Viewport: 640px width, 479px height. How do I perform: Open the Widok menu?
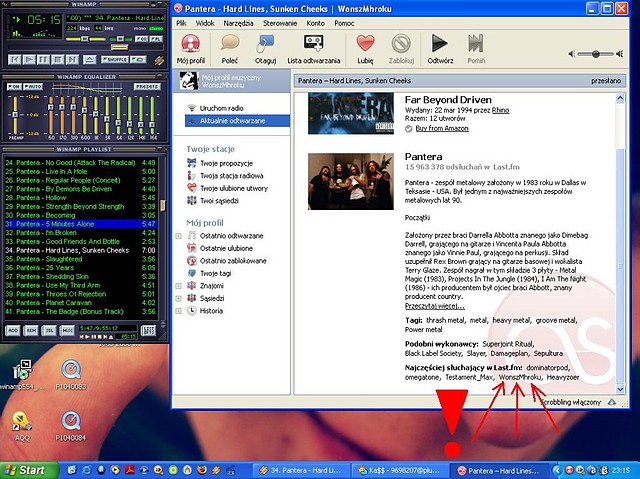click(x=205, y=23)
